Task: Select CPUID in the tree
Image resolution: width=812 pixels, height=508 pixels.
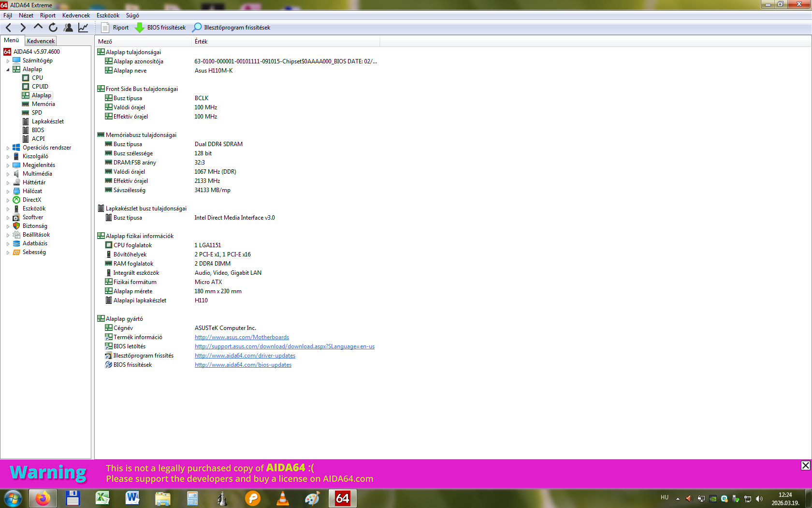Action: pos(40,87)
